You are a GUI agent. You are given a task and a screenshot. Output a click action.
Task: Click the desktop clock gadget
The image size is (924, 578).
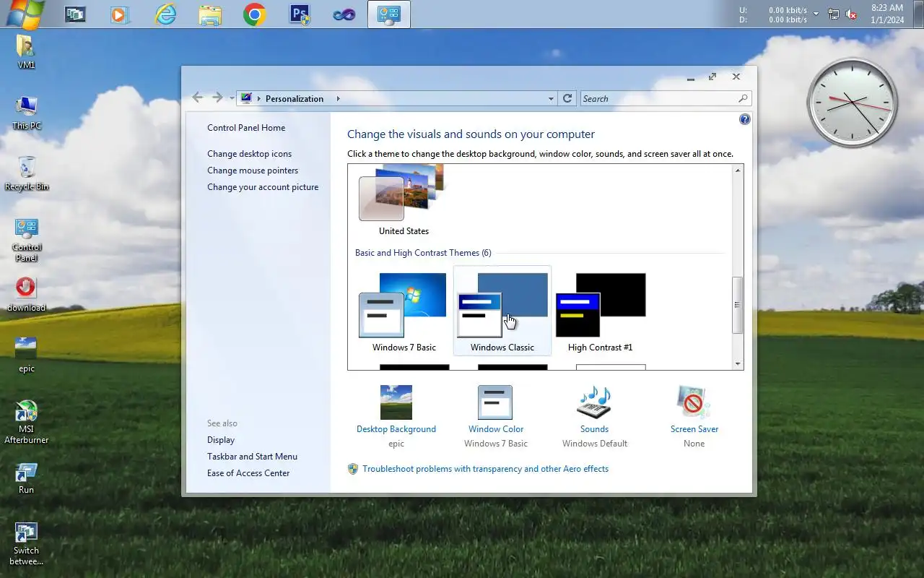coord(853,103)
